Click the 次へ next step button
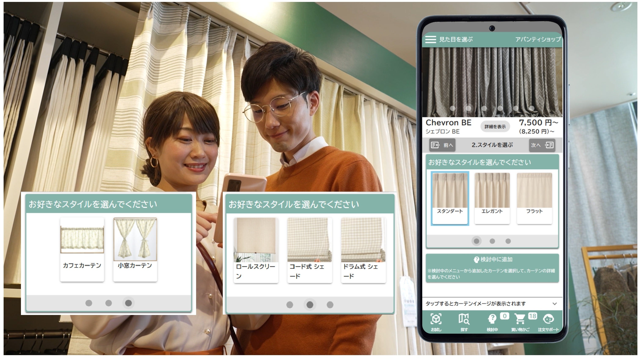 pos(542,145)
